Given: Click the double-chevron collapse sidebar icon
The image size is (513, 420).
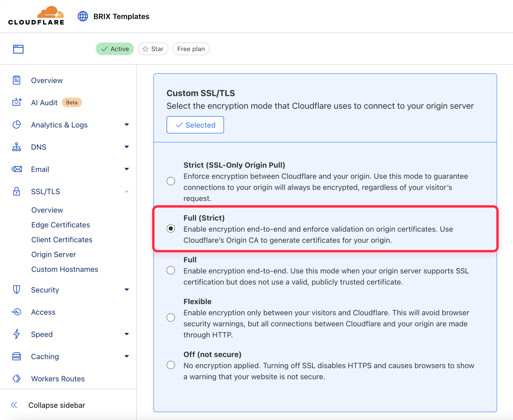Looking at the screenshot, I should [14, 405].
